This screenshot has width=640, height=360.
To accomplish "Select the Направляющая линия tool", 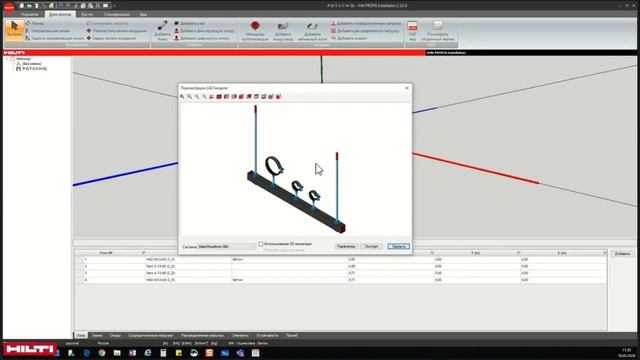I will coord(47,31).
